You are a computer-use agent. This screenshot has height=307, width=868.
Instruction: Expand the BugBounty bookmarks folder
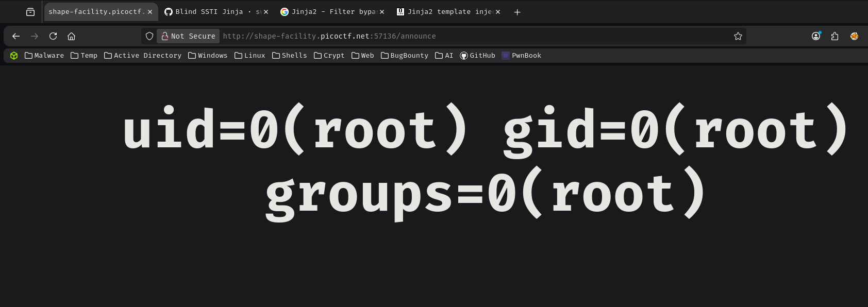click(x=405, y=56)
